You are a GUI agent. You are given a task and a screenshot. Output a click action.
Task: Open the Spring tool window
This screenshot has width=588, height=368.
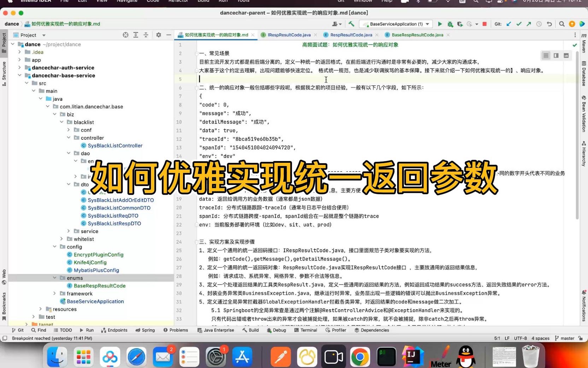pos(145,330)
